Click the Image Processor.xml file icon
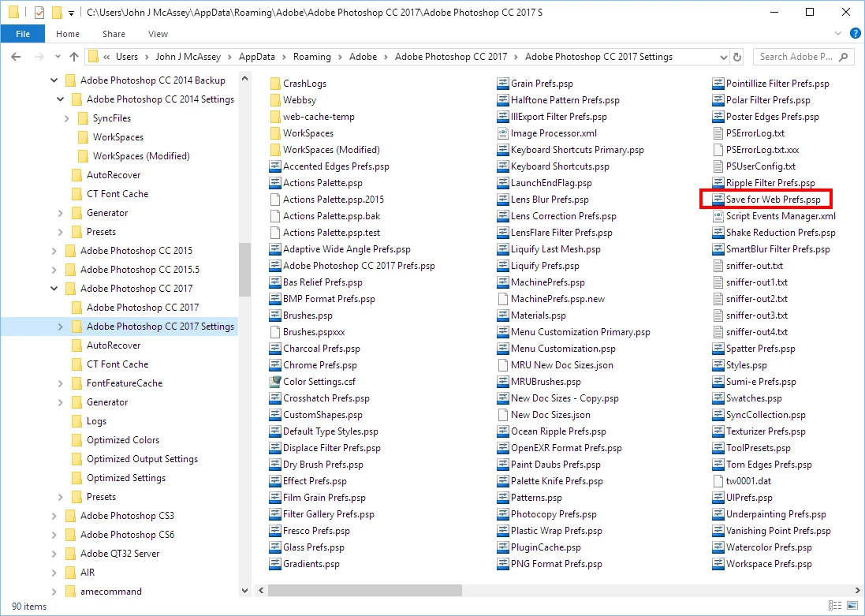 point(502,133)
